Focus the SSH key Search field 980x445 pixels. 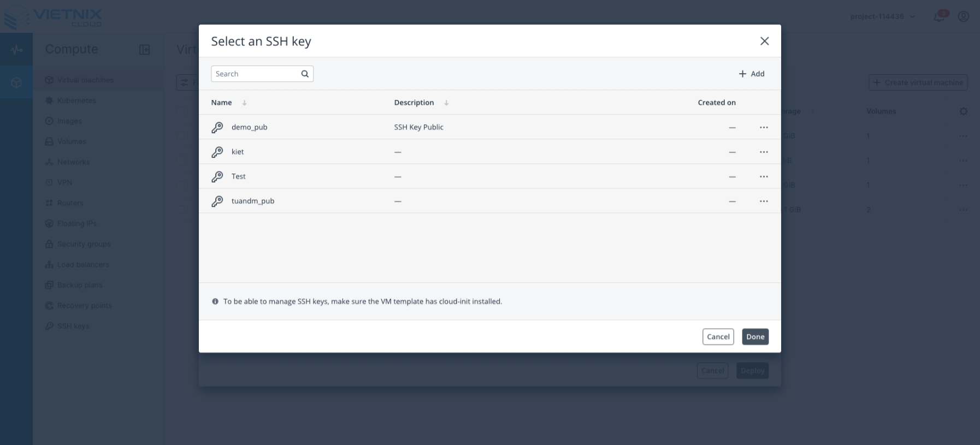262,74
